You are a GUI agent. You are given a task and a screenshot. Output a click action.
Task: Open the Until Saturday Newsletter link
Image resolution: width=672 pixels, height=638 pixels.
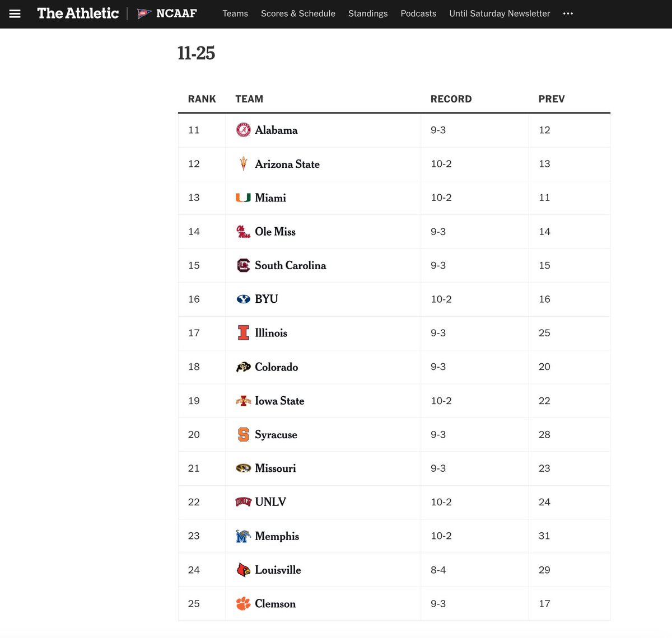pos(499,13)
